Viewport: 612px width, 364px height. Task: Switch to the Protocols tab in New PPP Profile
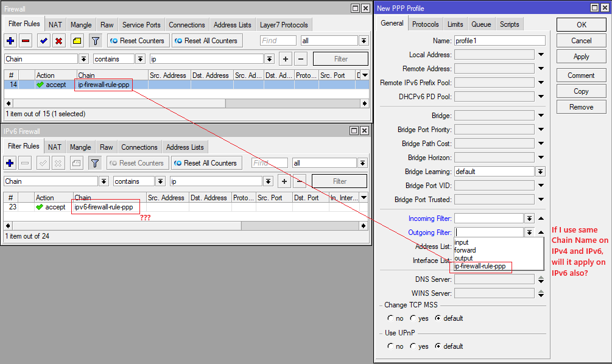[x=425, y=24]
